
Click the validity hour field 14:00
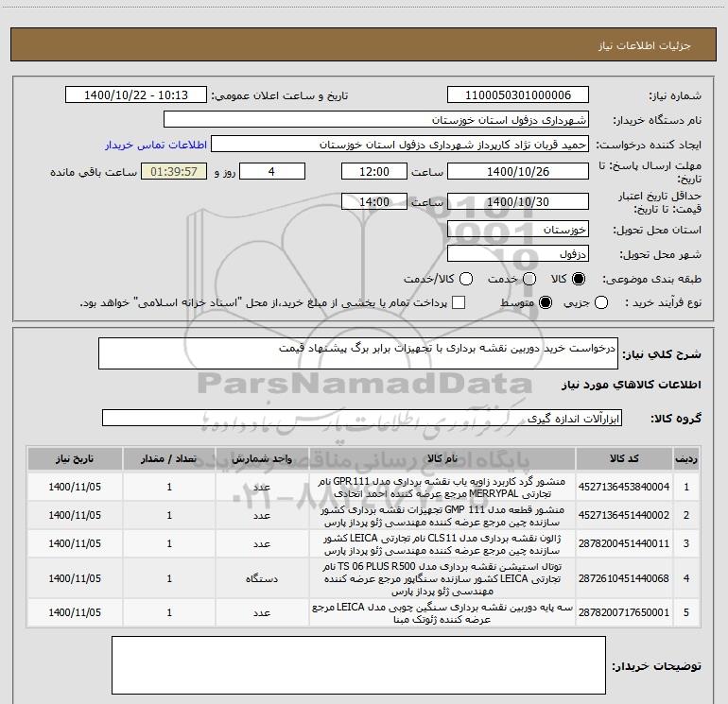374,201
